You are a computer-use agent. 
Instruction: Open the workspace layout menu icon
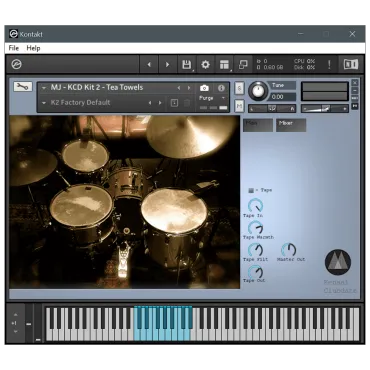point(224,65)
